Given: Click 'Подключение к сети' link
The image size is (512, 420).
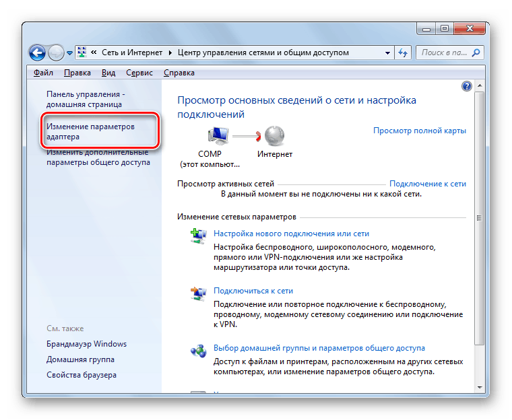Looking at the screenshot, I should [428, 184].
